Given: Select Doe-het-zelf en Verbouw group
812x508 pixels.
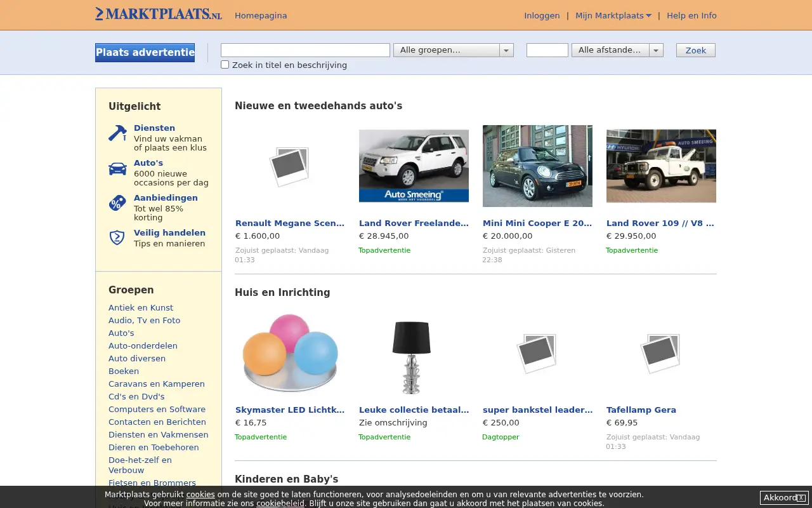Looking at the screenshot, I should [140, 465].
